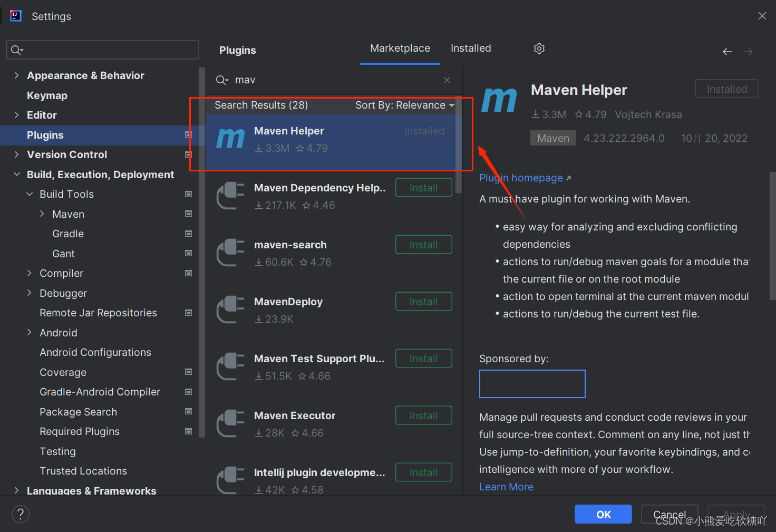Click the Vojtech Krasa vendor name
This screenshot has width=776, height=532.
click(648, 114)
